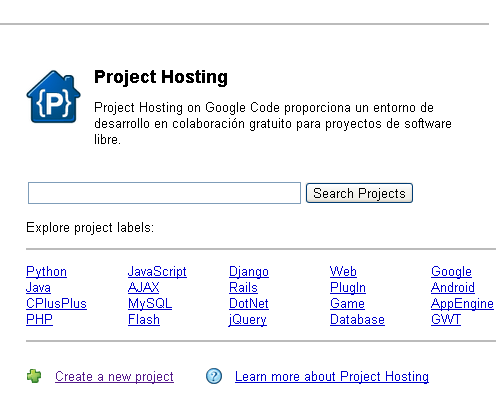The image size is (501, 408).
Task: Browse projects labeled MySQL
Action: (x=150, y=303)
